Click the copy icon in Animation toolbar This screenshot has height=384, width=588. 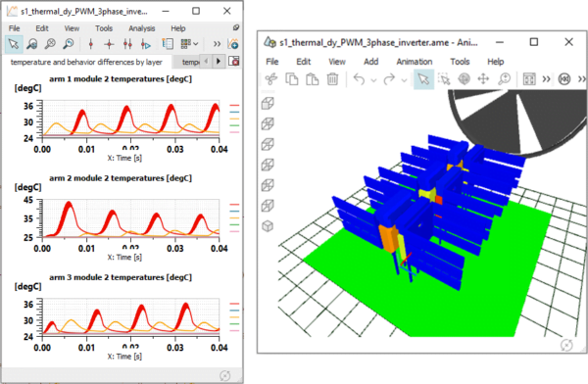pyautogui.click(x=292, y=79)
